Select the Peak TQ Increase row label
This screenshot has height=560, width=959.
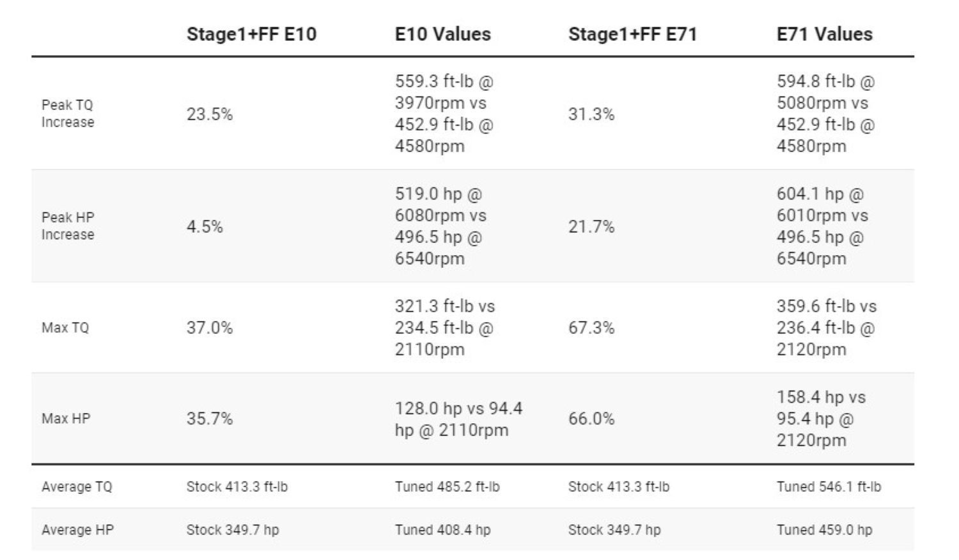coord(68,114)
